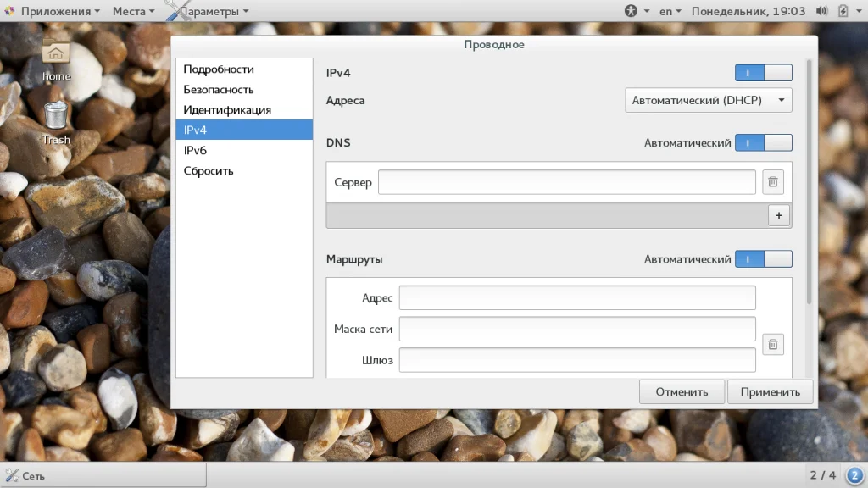The image size is (868, 488).
Task: Click the Применить button
Action: tap(770, 392)
